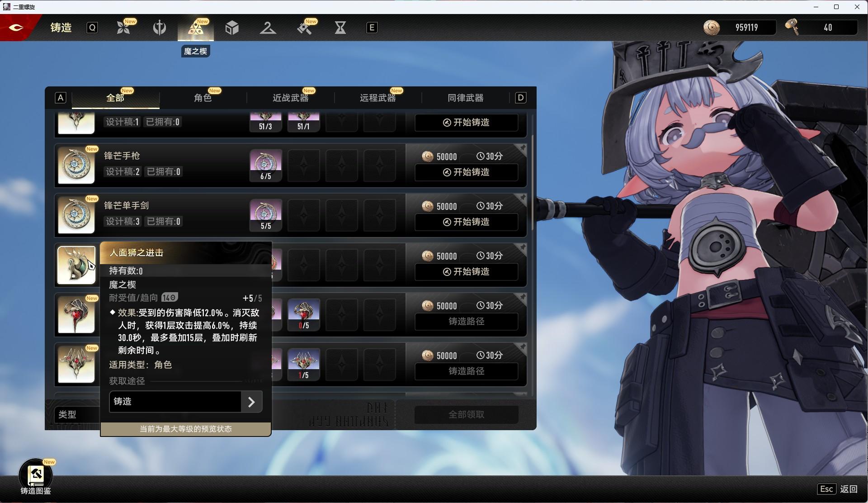
Task: Select the cube materials category icon
Action: tap(232, 28)
